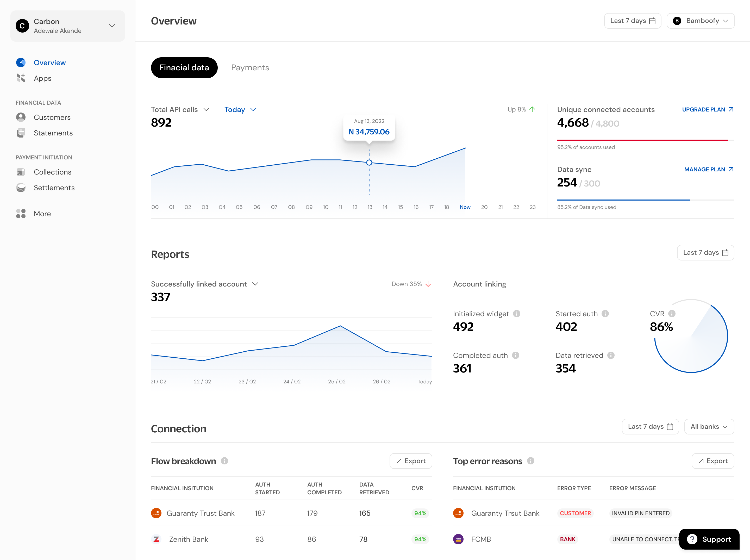Select the Finacial data tab
Viewport: 750px width, 560px height.
click(x=184, y=67)
